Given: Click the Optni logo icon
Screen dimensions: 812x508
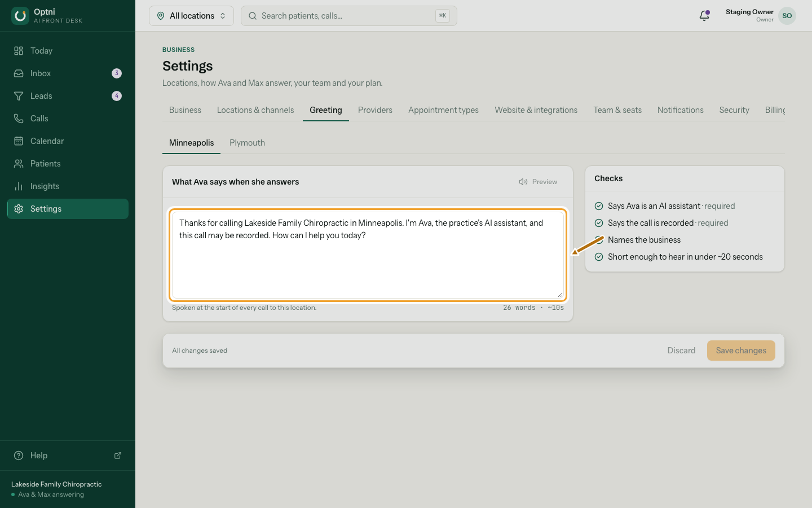Looking at the screenshot, I should pos(20,16).
